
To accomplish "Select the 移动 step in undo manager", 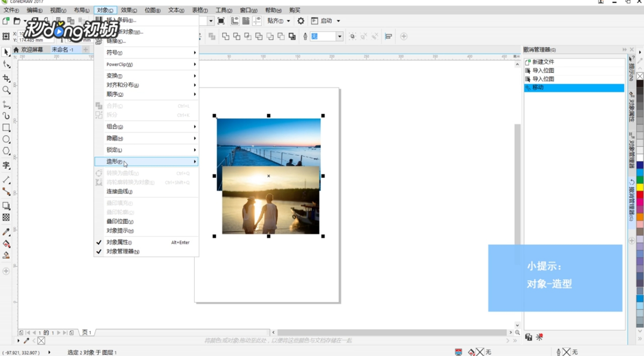I will pos(574,88).
